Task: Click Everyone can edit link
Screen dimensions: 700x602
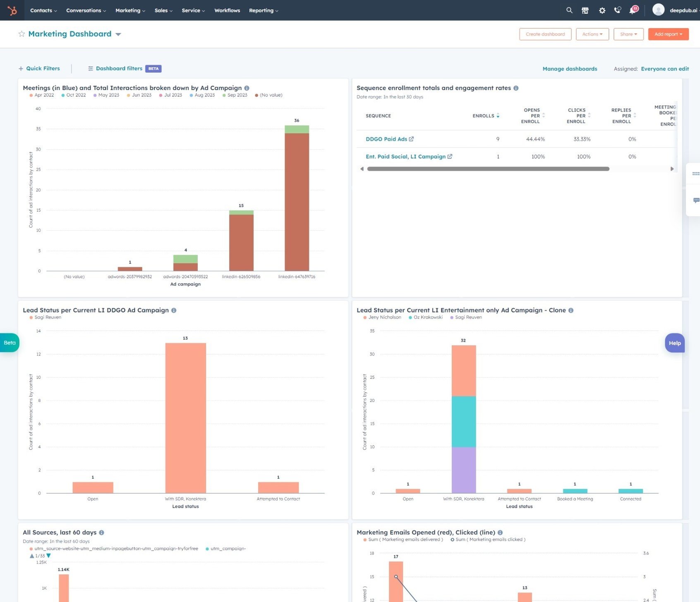Action: pos(665,69)
